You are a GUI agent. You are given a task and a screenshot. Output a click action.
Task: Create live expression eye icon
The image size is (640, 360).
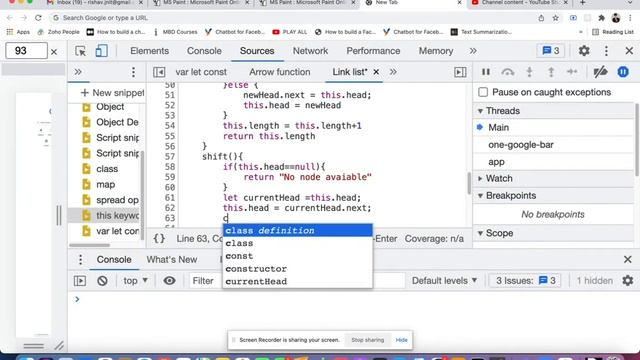pos(169,281)
